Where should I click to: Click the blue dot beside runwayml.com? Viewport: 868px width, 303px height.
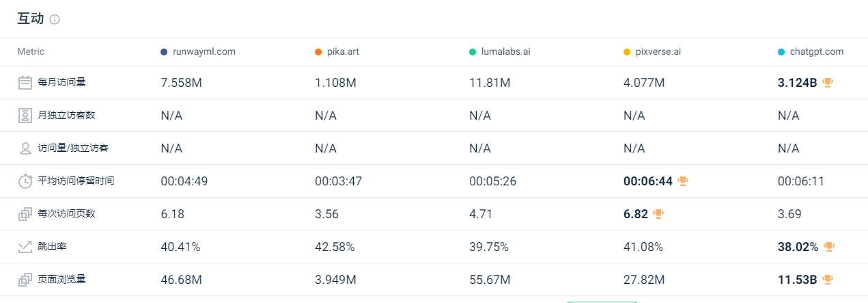[164, 52]
